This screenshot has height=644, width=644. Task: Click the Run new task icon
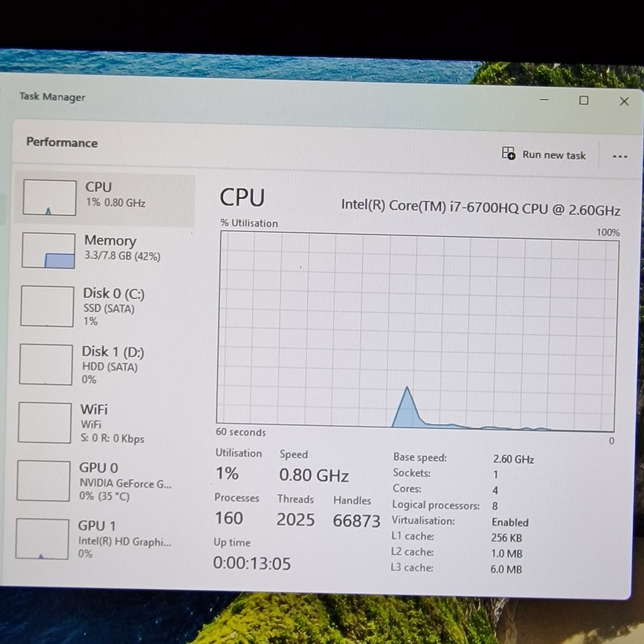coord(508,153)
